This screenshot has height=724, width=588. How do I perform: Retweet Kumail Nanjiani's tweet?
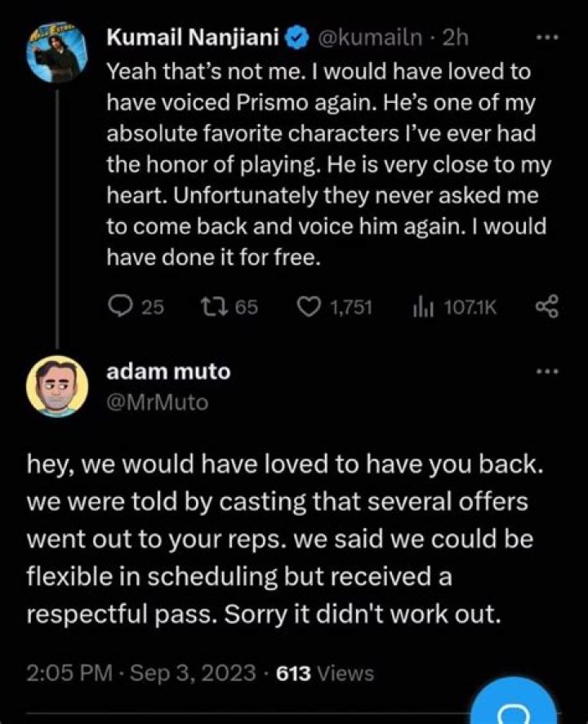[x=212, y=306]
